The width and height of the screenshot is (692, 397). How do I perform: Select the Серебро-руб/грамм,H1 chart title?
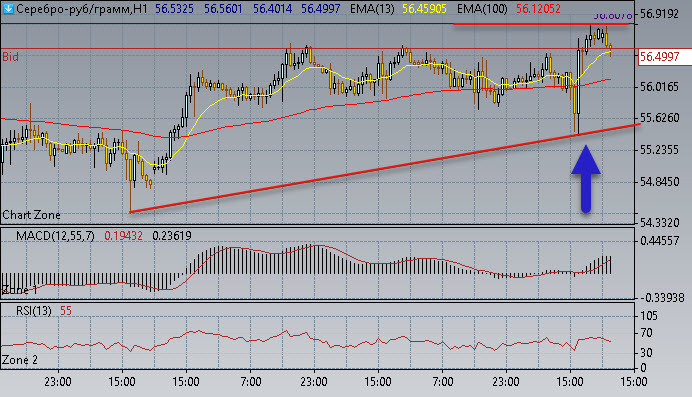click(82, 8)
